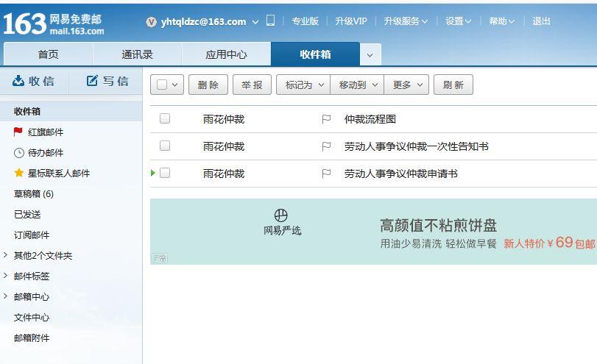This screenshot has width=597, height=364.
Task: Open the 劳动人事争议仲裁一次性告知书 email
Action: [417, 146]
